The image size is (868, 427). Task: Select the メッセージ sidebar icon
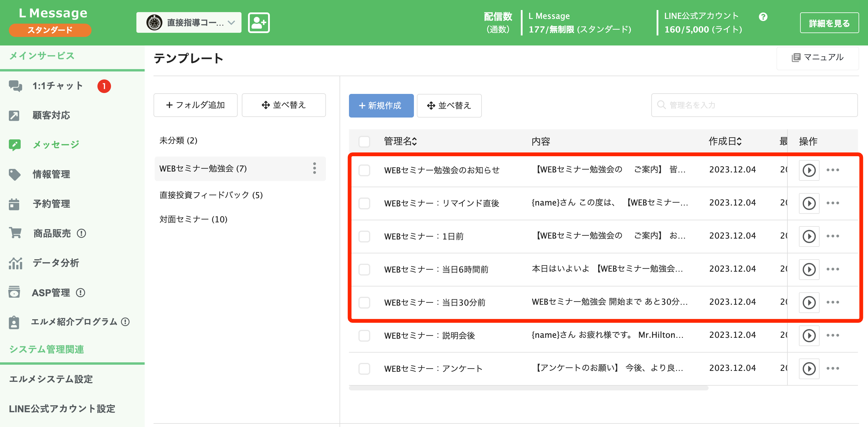14,144
